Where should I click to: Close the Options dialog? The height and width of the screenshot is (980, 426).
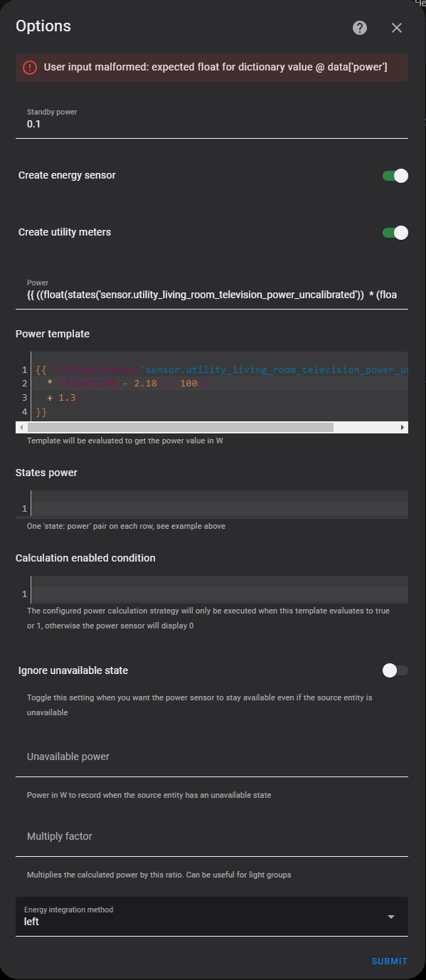click(396, 28)
